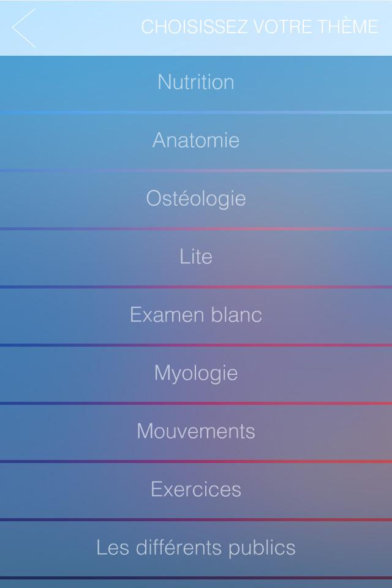Screen dimensions: 392x588
Task: Open the Ostéologie theme
Action: (196, 200)
